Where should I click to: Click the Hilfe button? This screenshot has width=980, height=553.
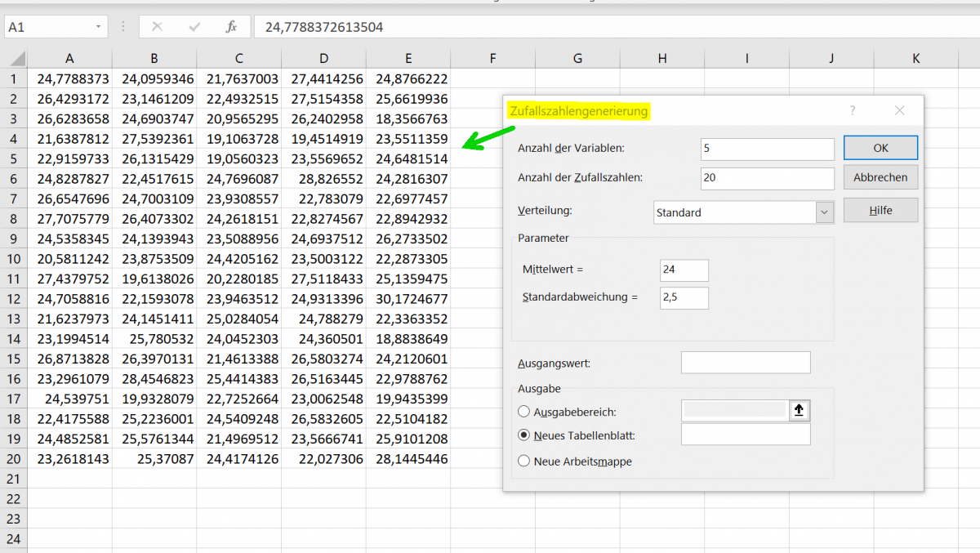880,210
